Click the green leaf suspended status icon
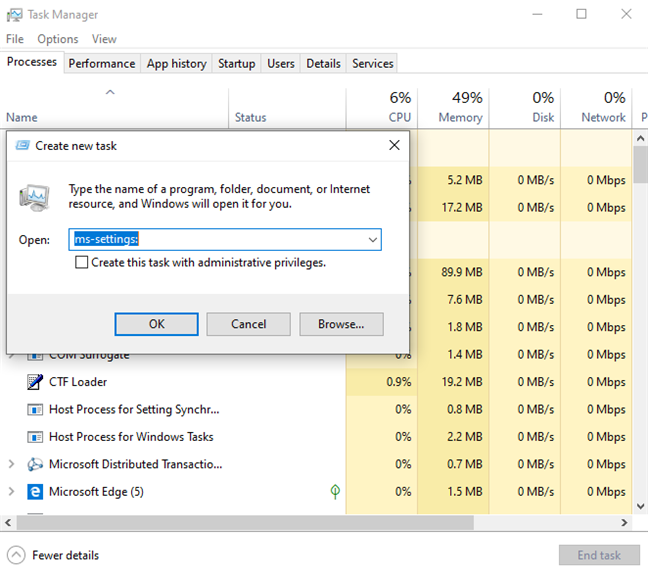 point(336,492)
